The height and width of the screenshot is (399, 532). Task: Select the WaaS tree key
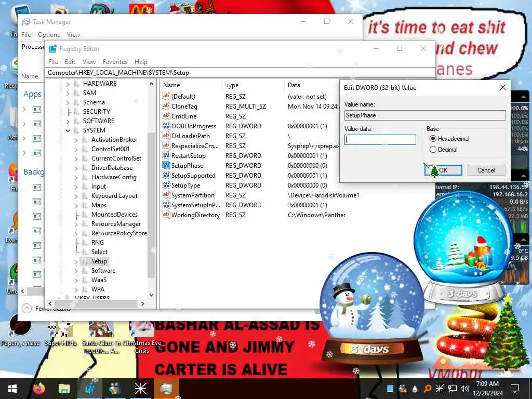tap(99, 280)
